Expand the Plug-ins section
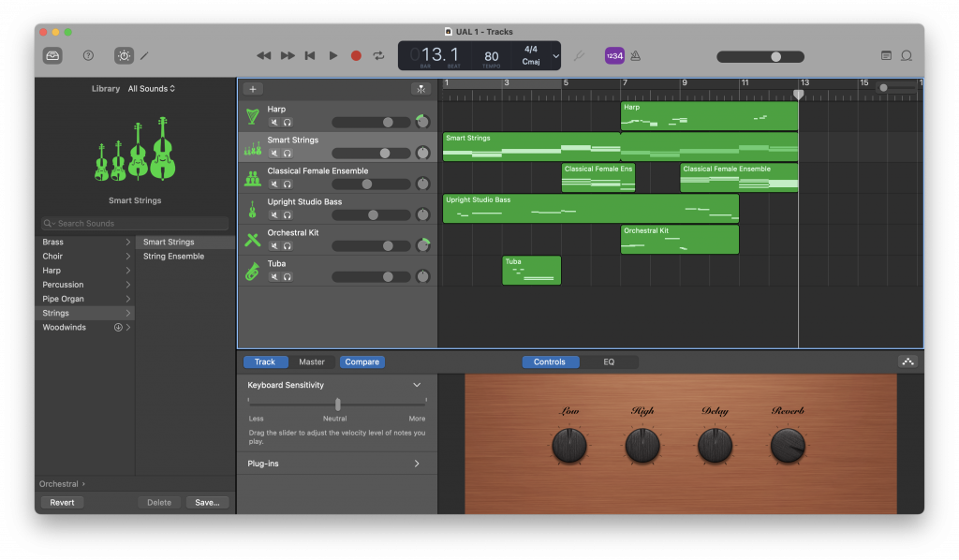This screenshot has width=959, height=560. pos(417,464)
